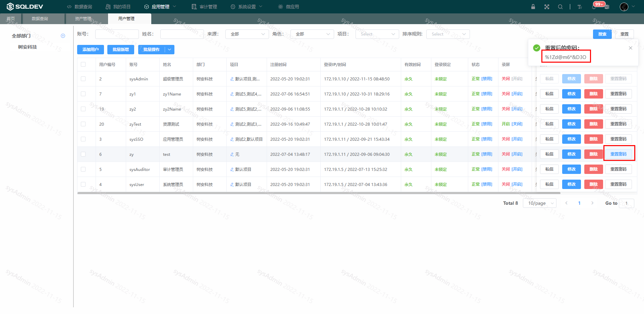This screenshot has width=644, height=314.
Task: Edit projects pencil icon for sysUser row
Action: point(232,185)
